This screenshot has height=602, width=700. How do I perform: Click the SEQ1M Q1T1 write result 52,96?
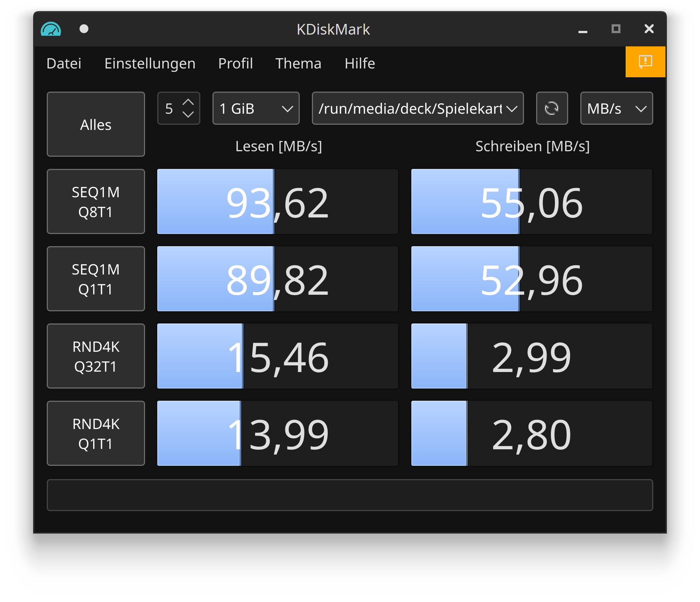[532, 279]
